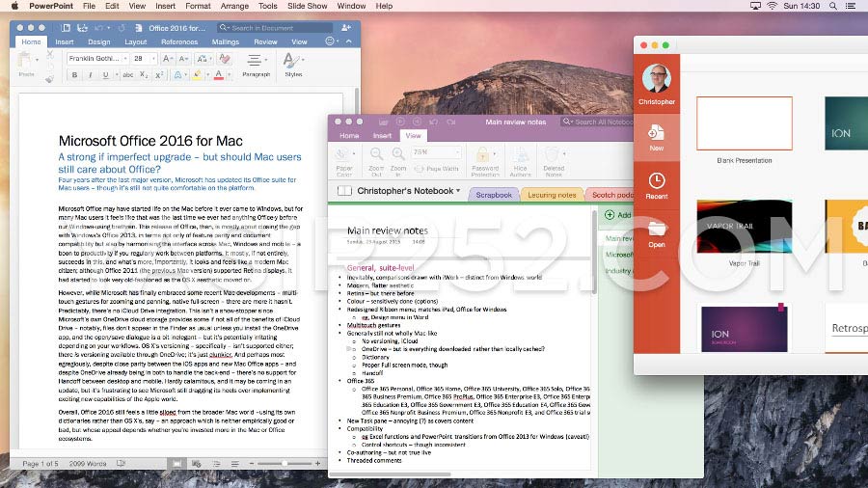This screenshot has height=488, width=868.
Task: Toggle Underline in Word's ribbon
Action: pyautogui.click(x=105, y=75)
